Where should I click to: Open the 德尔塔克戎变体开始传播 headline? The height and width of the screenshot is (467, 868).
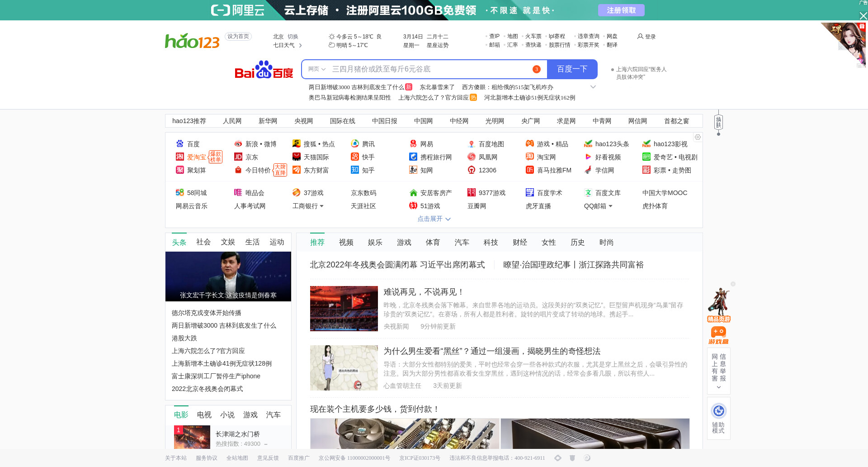pos(207,313)
